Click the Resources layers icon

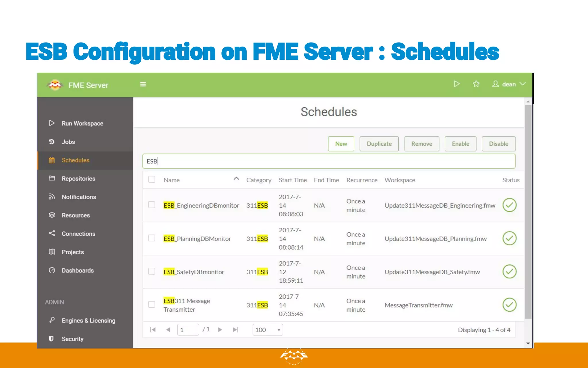pyautogui.click(x=52, y=215)
